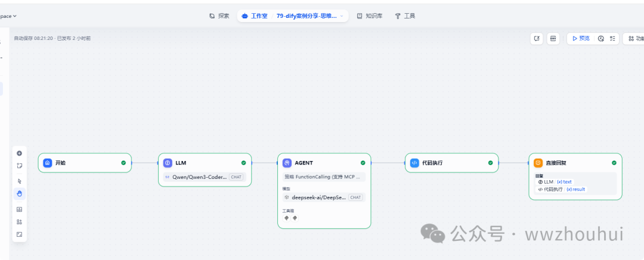Click the export image icon
The image size is (644, 260).
(19, 209)
